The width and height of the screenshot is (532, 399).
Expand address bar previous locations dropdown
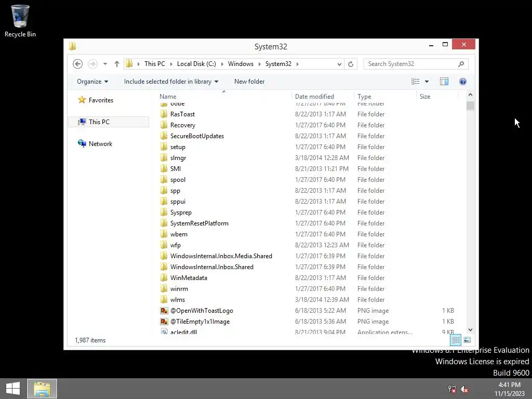coord(339,64)
